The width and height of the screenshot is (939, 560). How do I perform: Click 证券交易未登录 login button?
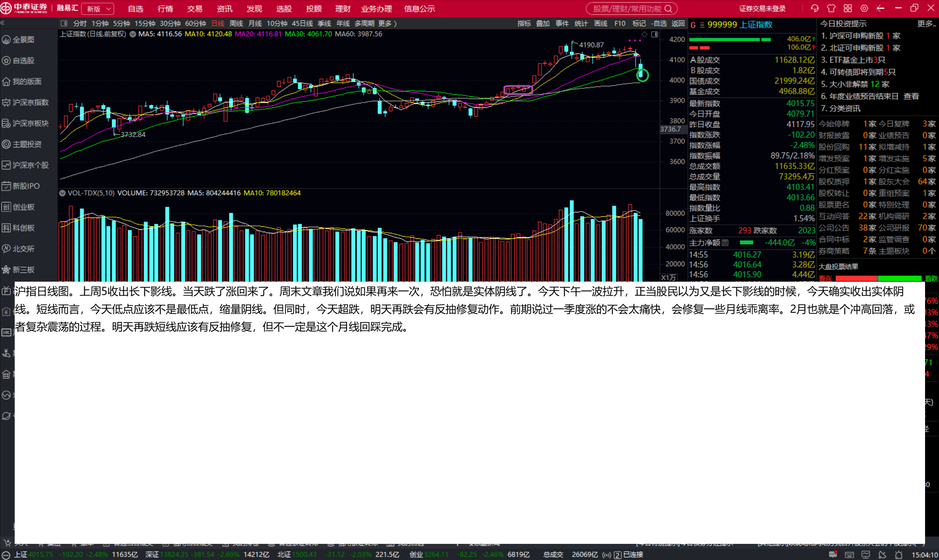click(x=762, y=9)
